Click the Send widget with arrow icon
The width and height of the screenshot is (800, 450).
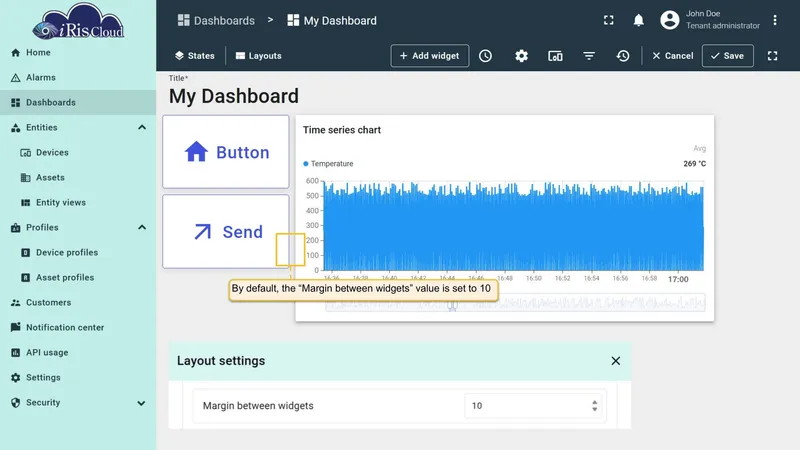point(226,232)
